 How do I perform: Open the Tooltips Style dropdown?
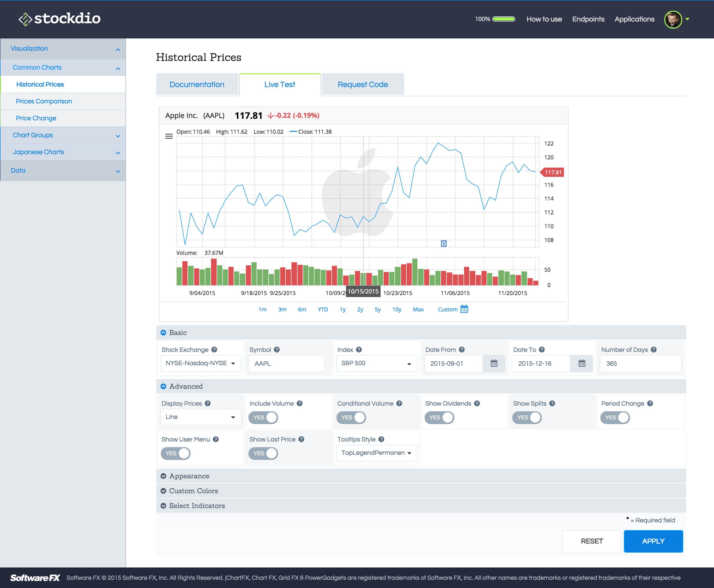377,453
